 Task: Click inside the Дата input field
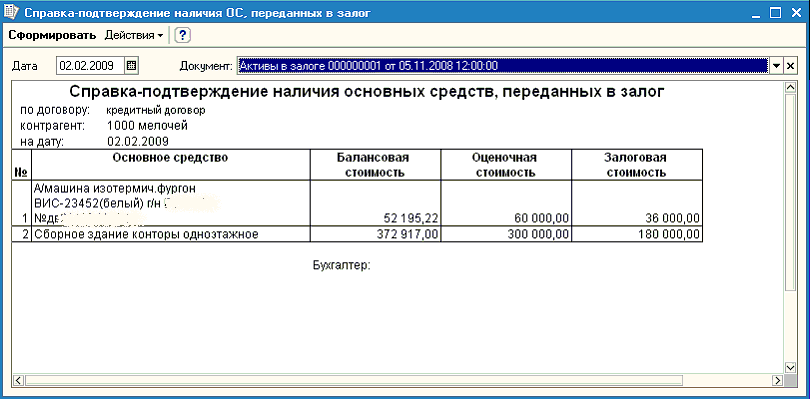coord(90,66)
